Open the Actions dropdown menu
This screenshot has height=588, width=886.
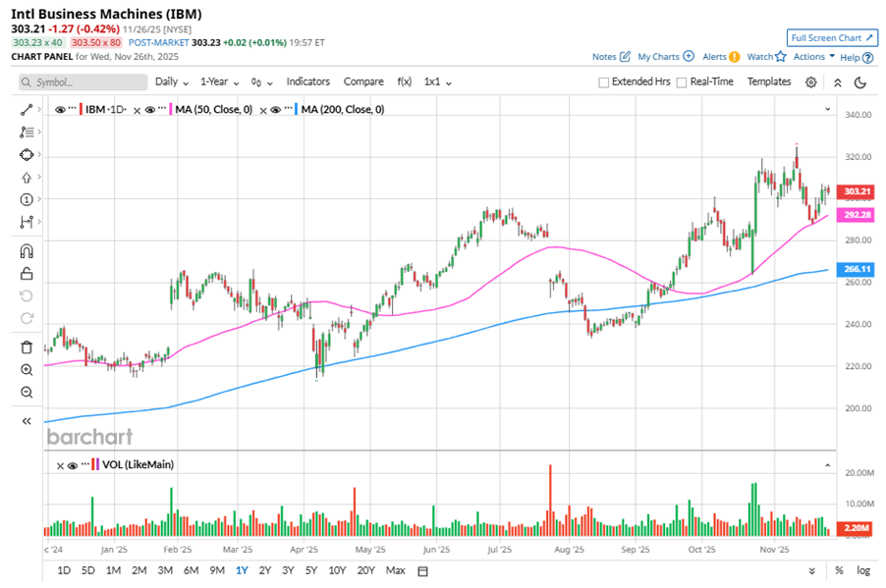[x=814, y=57]
